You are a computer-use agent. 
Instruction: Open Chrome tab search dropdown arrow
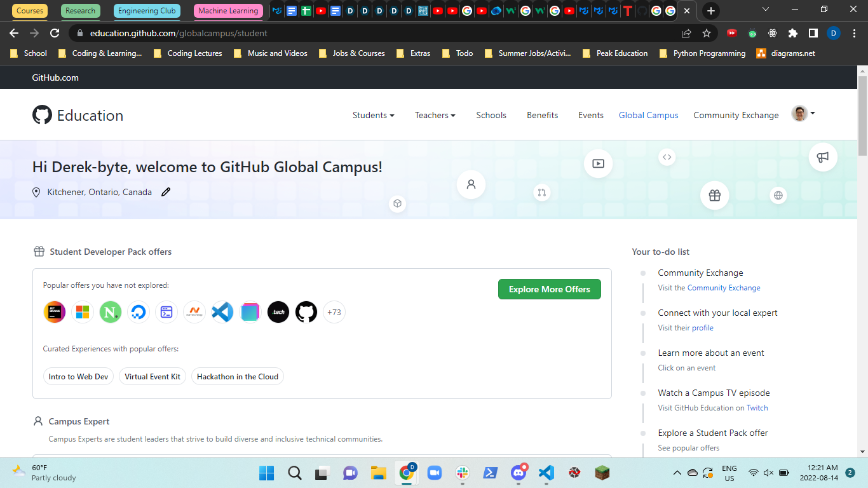[x=766, y=10]
